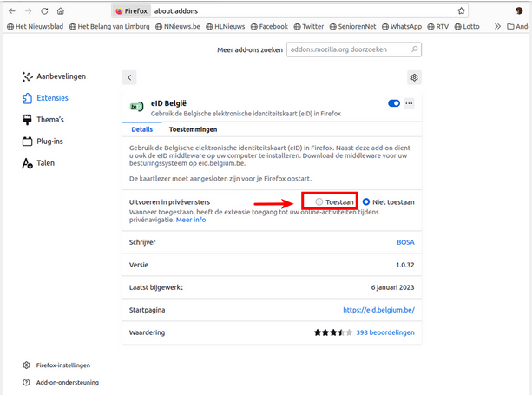Open the WhatsApp bookmark
Screen dimensions: 532x395
coord(402,26)
